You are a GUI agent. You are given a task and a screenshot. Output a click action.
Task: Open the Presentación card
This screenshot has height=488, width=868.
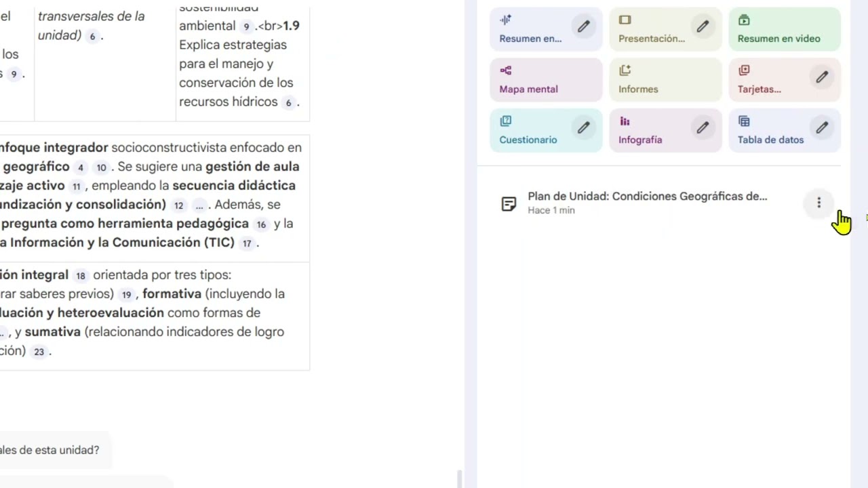(x=665, y=29)
